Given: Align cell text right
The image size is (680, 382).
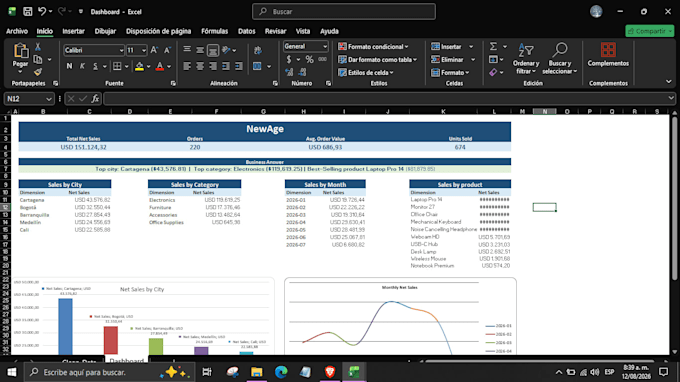Looking at the screenshot, I should [x=213, y=66].
